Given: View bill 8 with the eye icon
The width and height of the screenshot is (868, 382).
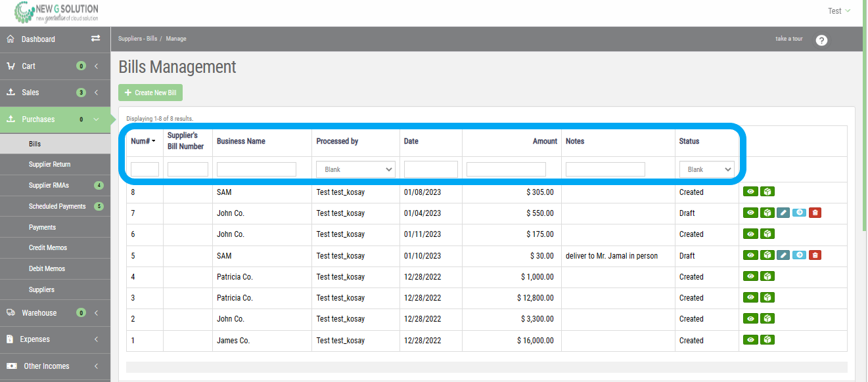Looking at the screenshot, I should click(750, 192).
